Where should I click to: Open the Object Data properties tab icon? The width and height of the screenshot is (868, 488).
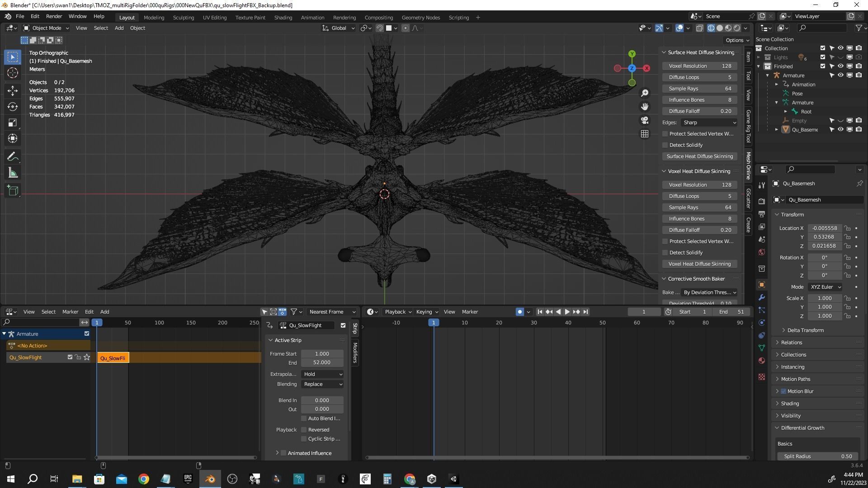click(x=762, y=348)
